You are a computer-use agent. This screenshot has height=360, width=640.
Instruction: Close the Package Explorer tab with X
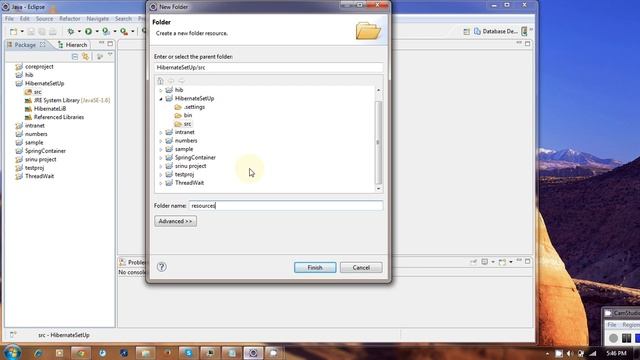(43, 44)
